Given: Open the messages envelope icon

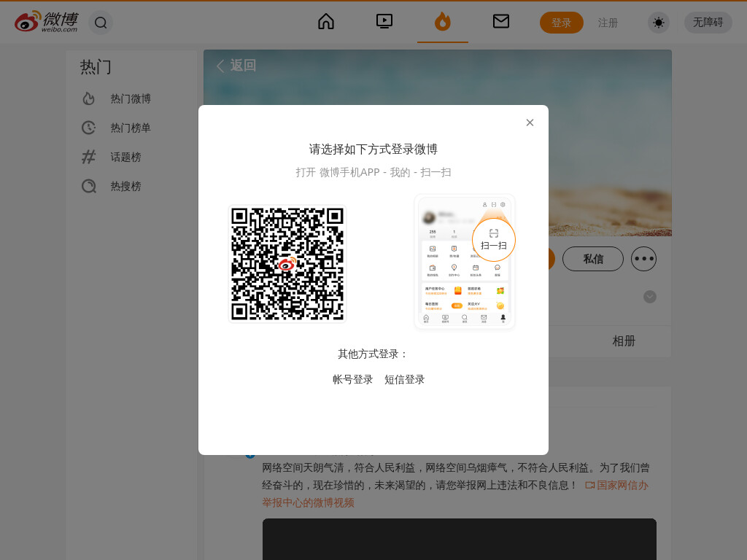Looking at the screenshot, I should pyautogui.click(x=500, y=21).
